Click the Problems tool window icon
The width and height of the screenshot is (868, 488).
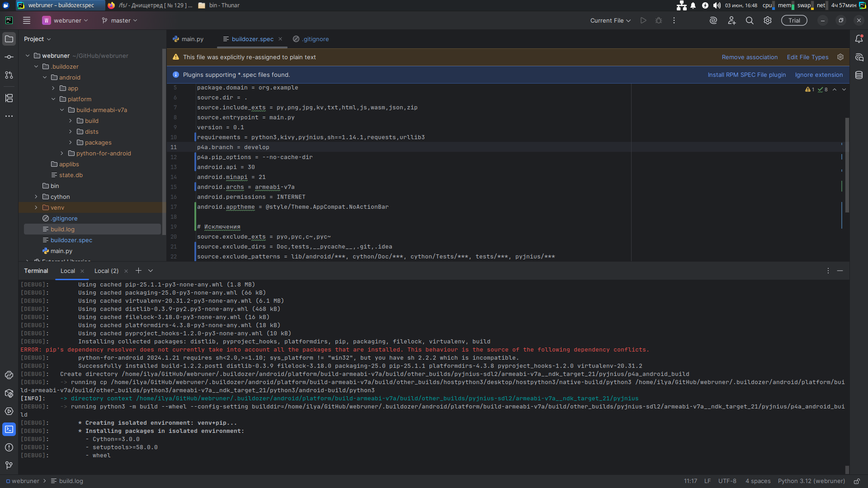click(9, 447)
